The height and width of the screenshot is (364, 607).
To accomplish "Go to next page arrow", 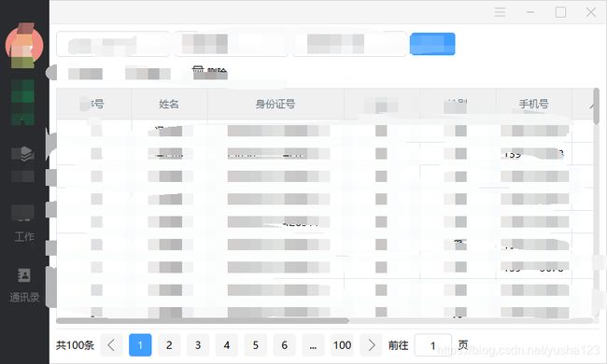I will point(372,345).
